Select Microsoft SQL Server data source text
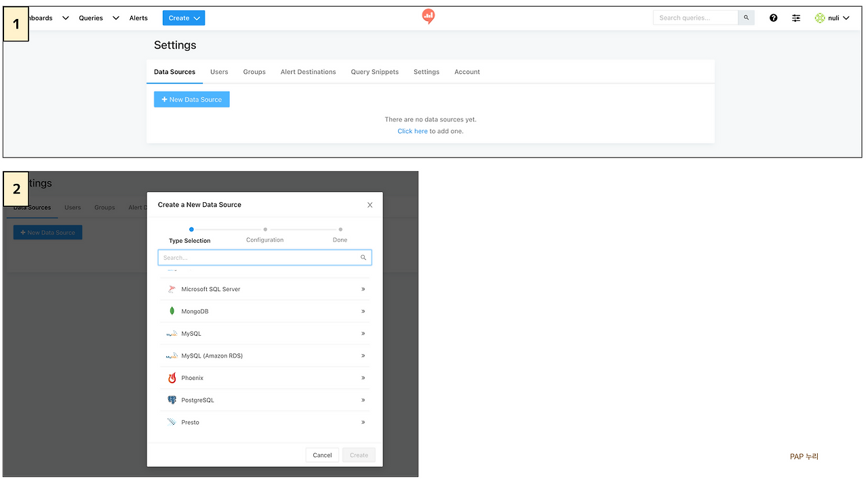868x479 pixels. [x=211, y=289]
